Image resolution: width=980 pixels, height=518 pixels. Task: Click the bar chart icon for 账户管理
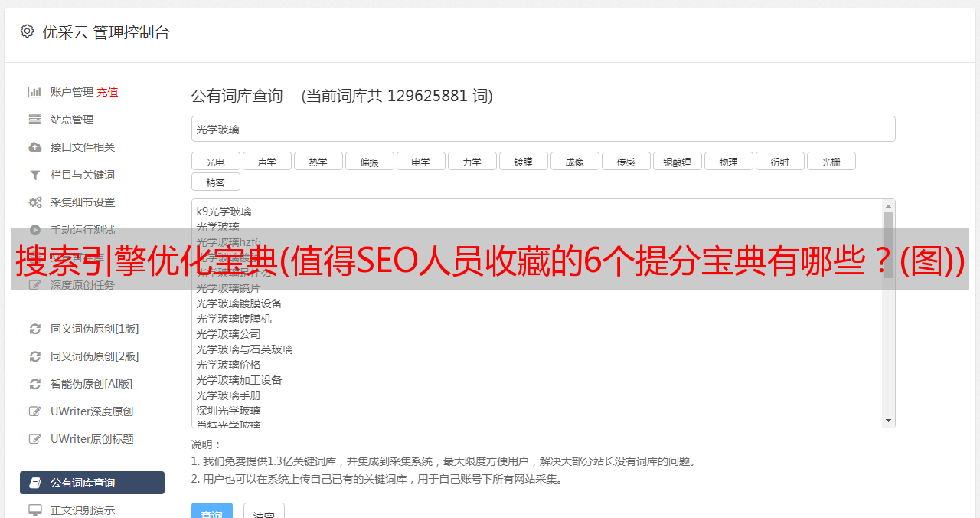(35, 92)
